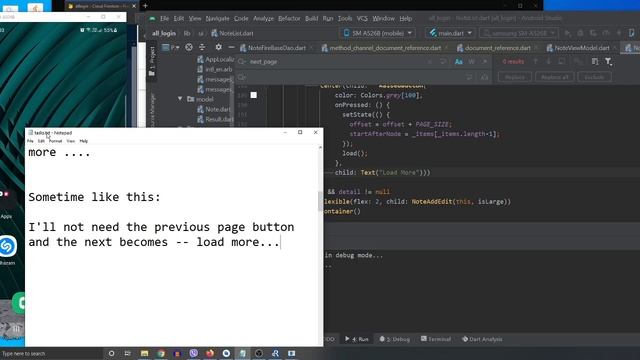Viewport: 640px width, 360px height.
Task: Click the previous occurrence up arrow
Action: coord(536,62)
